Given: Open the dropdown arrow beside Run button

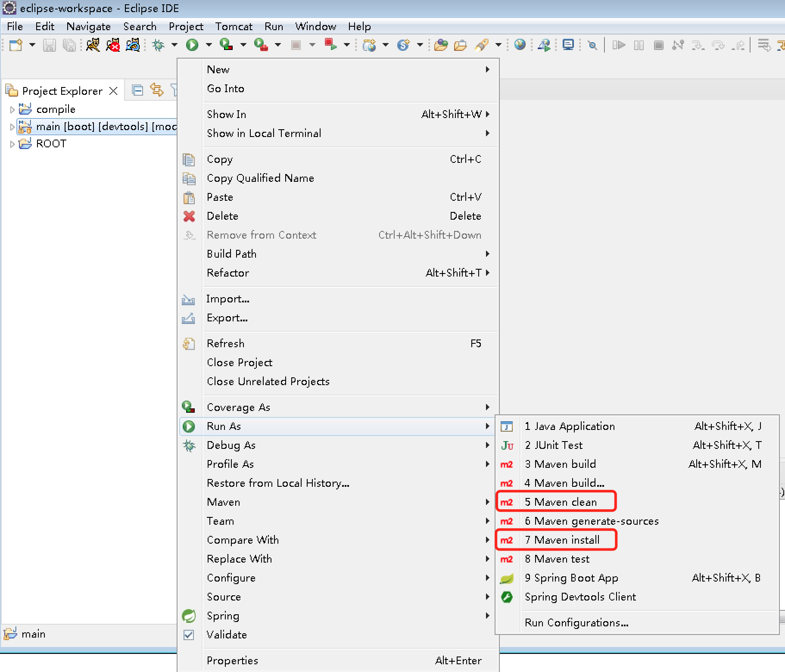Looking at the screenshot, I should [x=209, y=45].
